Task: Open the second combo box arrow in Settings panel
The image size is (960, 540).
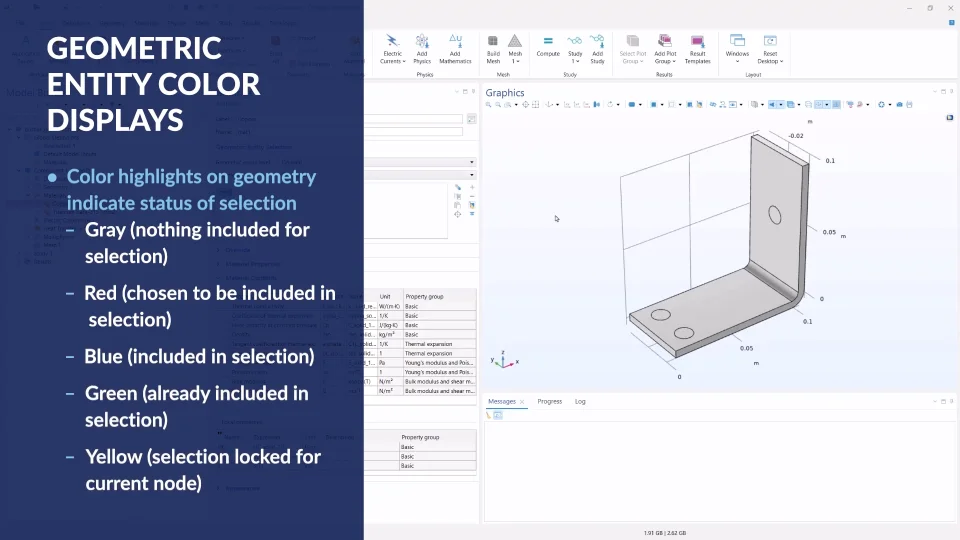Action: coord(471,175)
